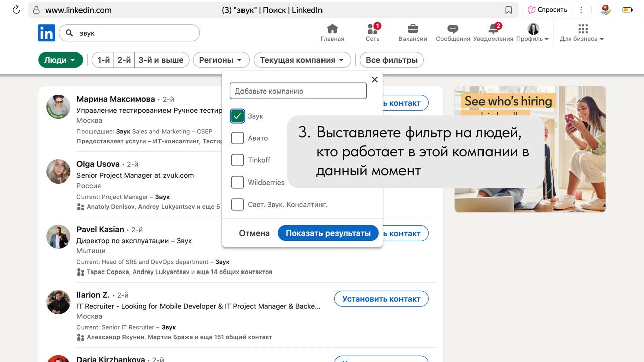Open the Профиль avatar menu
The image size is (644, 362).
pos(533,32)
